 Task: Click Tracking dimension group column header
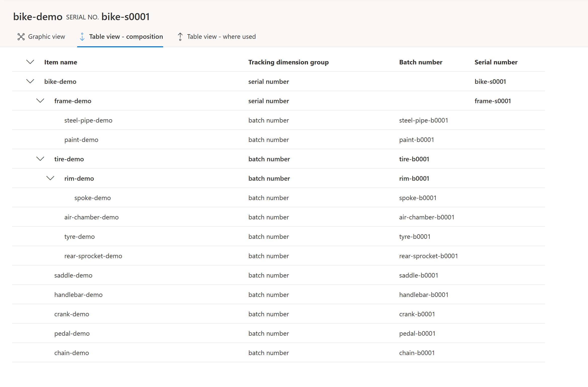pyautogui.click(x=288, y=62)
